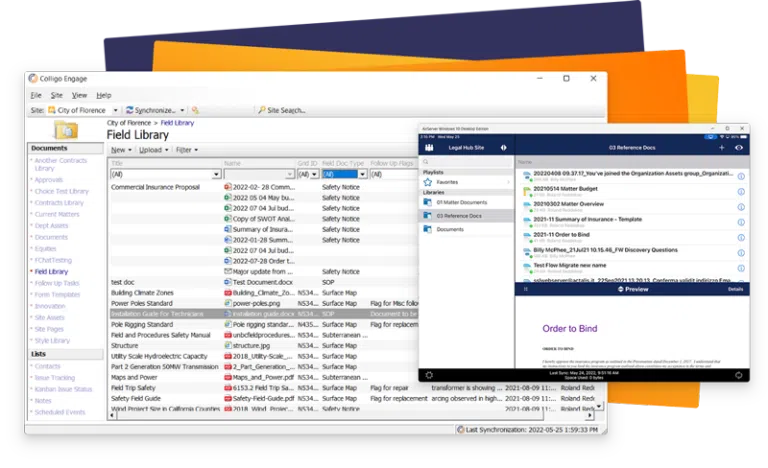The width and height of the screenshot is (768, 468).
Task: Open 01 Matter Documents library
Action: [x=466, y=202]
